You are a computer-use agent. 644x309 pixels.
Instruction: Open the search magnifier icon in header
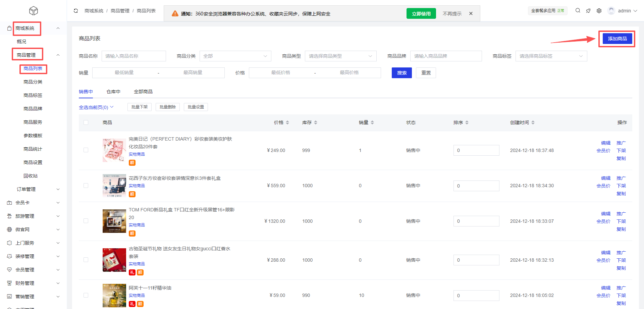(578, 11)
